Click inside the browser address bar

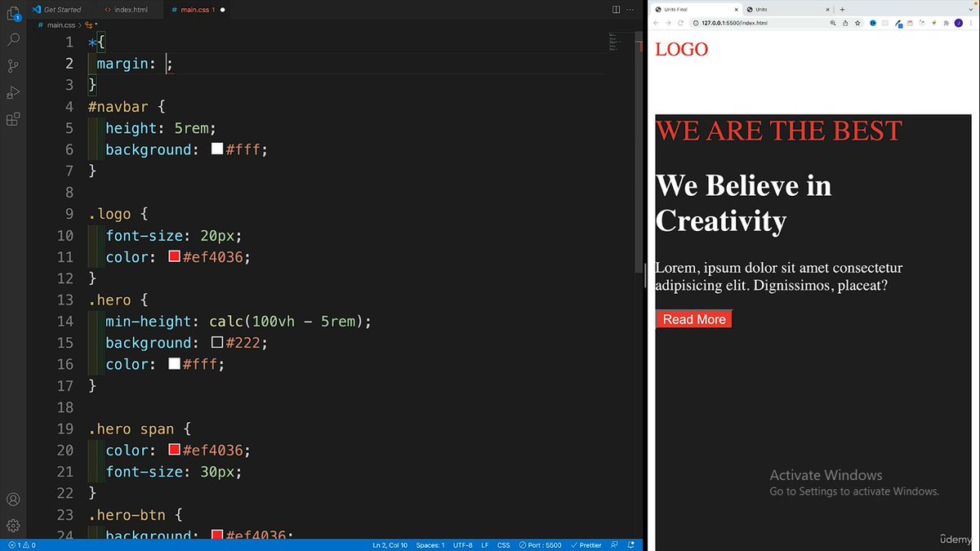click(x=735, y=23)
